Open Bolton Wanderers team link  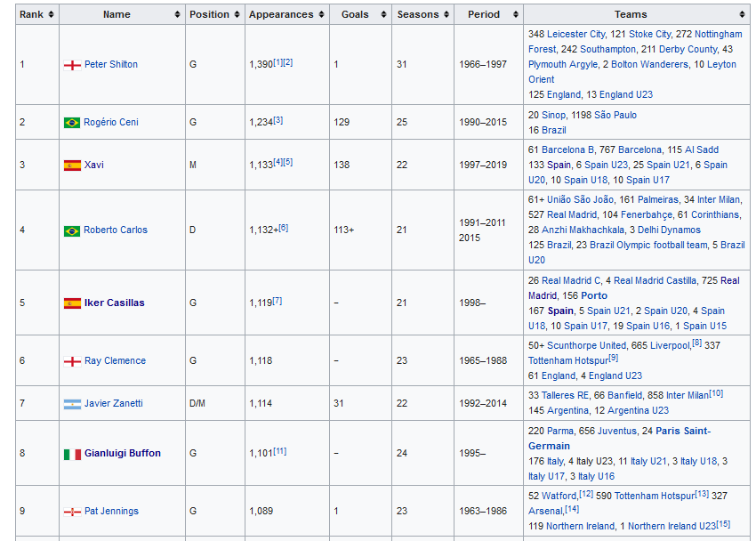tap(649, 64)
